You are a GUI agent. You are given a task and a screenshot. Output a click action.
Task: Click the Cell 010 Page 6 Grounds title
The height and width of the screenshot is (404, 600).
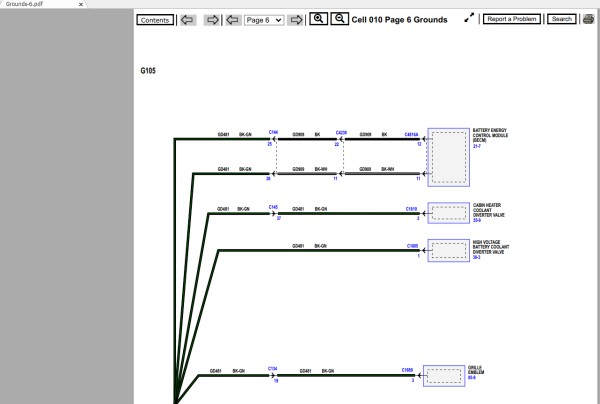pos(399,20)
